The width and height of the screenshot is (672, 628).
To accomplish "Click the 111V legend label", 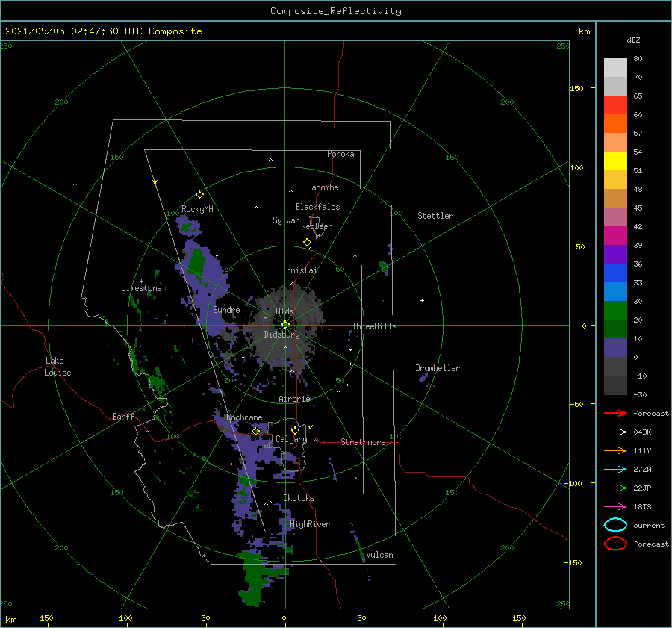I will [x=642, y=450].
